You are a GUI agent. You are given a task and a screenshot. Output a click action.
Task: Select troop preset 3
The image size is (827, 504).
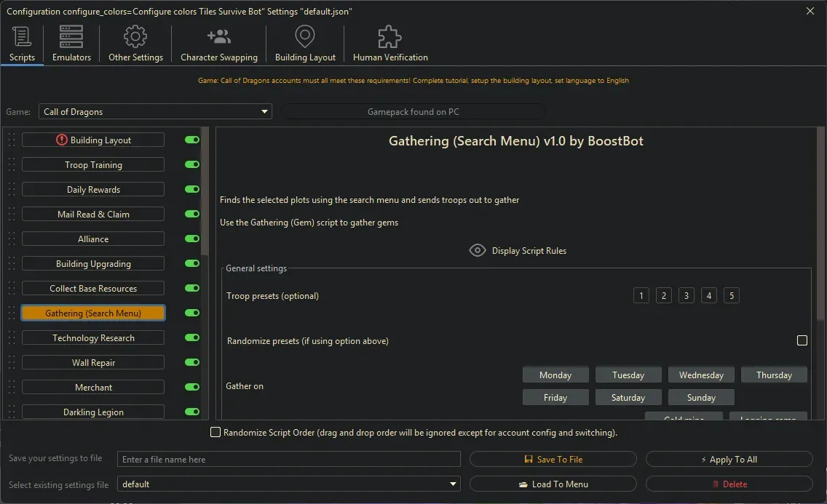pos(686,295)
